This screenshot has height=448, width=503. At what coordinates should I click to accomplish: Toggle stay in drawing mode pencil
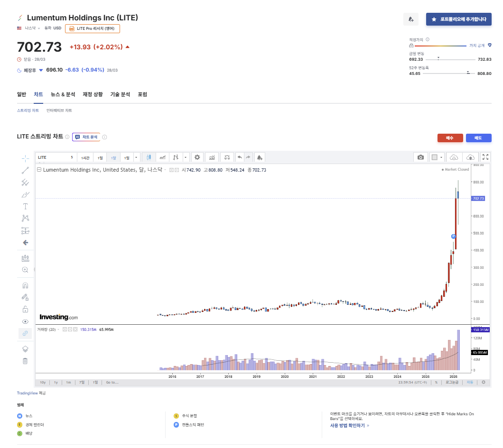(25, 297)
